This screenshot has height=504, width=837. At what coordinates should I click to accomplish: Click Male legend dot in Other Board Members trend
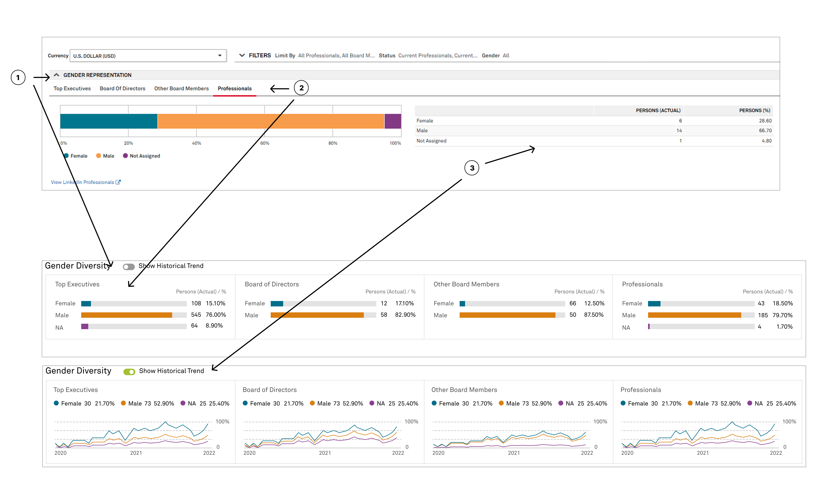click(x=501, y=403)
